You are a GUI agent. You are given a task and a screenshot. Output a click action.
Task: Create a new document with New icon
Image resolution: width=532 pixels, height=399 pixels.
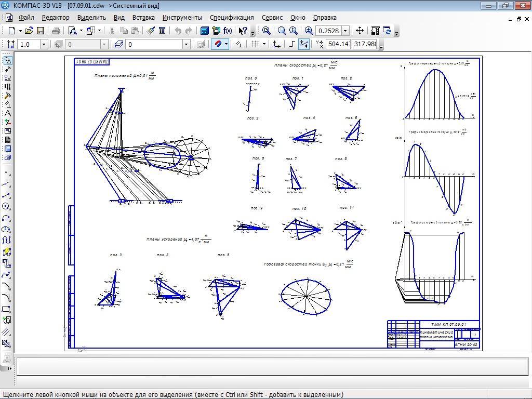pyautogui.click(x=12, y=31)
